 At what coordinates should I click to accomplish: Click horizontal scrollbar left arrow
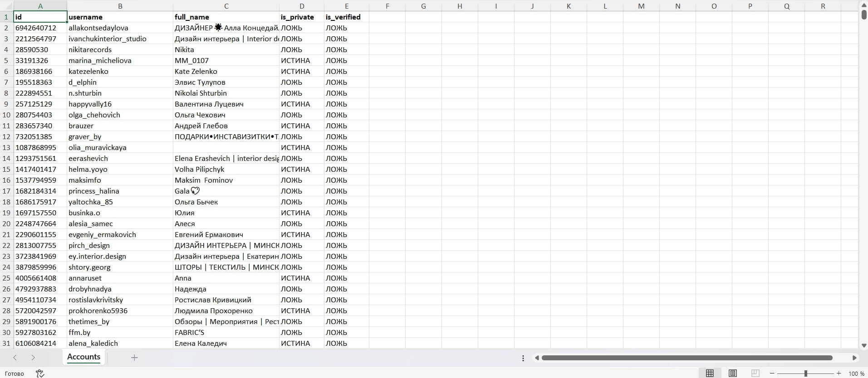(537, 358)
